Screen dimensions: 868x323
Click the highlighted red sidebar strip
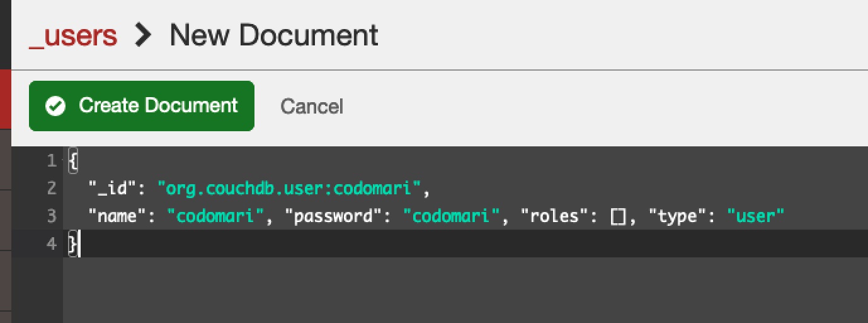pos(6,99)
